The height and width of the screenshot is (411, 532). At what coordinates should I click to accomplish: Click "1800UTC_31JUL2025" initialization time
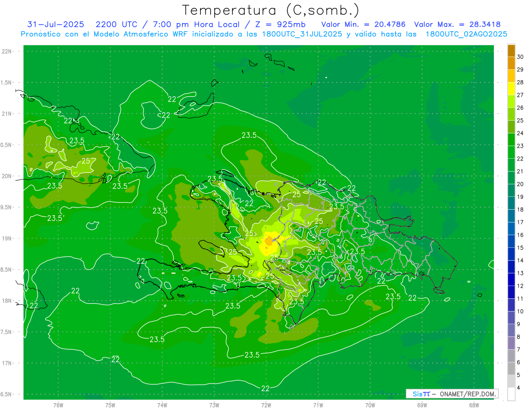coord(302,34)
